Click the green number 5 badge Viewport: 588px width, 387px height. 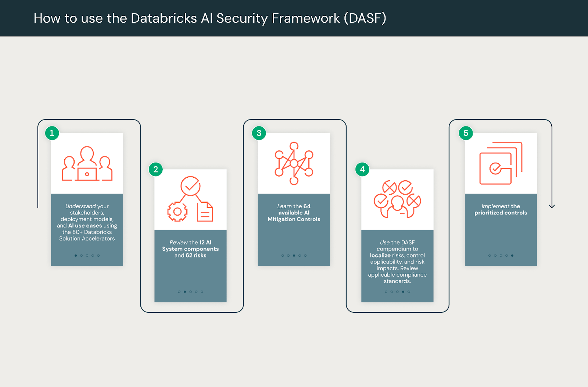(x=466, y=133)
